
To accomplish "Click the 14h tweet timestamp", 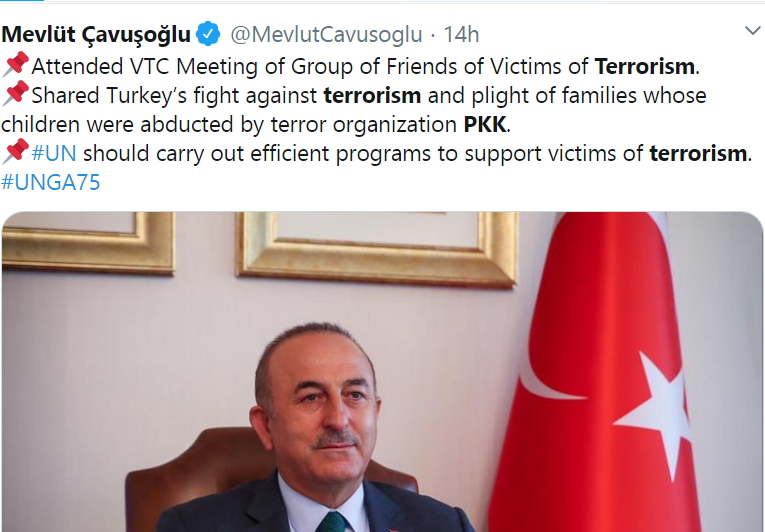I will click(x=461, y=35).
